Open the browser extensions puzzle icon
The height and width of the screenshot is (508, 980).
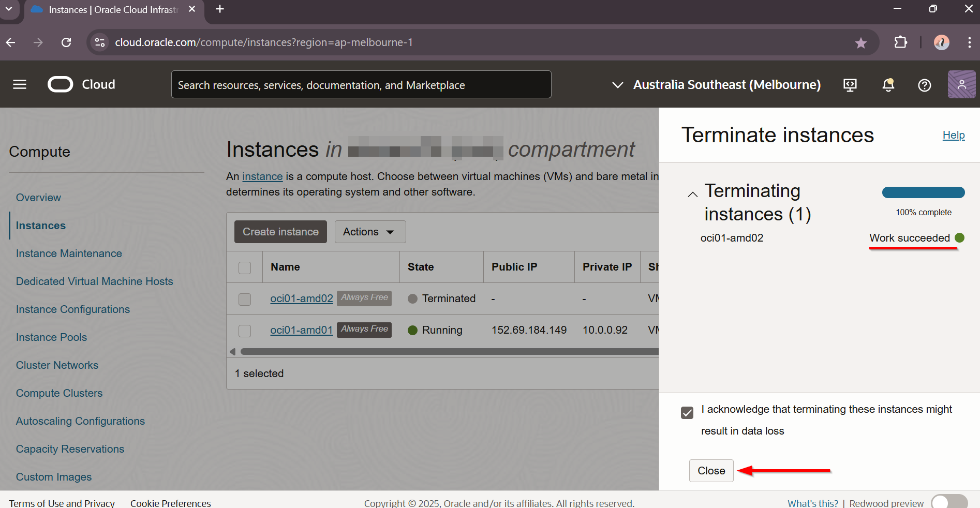point(901,42)
